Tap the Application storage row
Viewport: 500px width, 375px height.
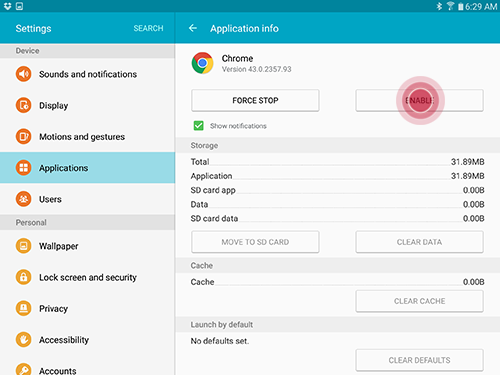pos(337,176)
